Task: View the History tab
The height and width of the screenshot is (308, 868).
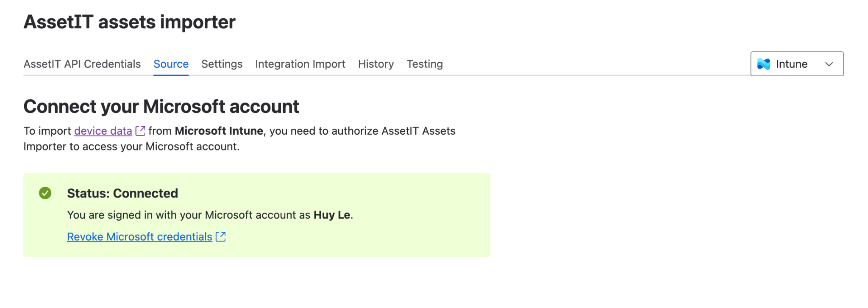Action: pyautogui.click(x=376, y=64)
